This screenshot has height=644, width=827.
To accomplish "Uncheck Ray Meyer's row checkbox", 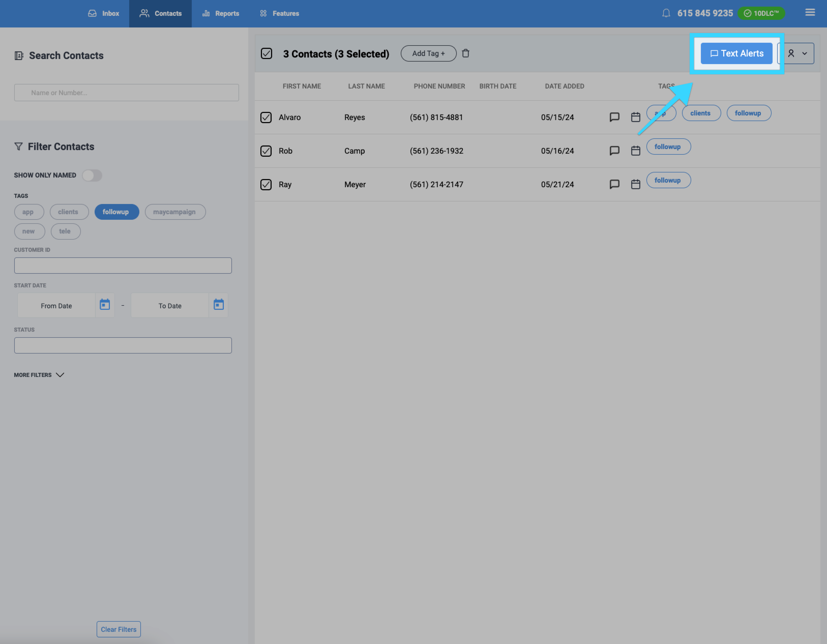I will pyautogui.click(x=266, y=185).
